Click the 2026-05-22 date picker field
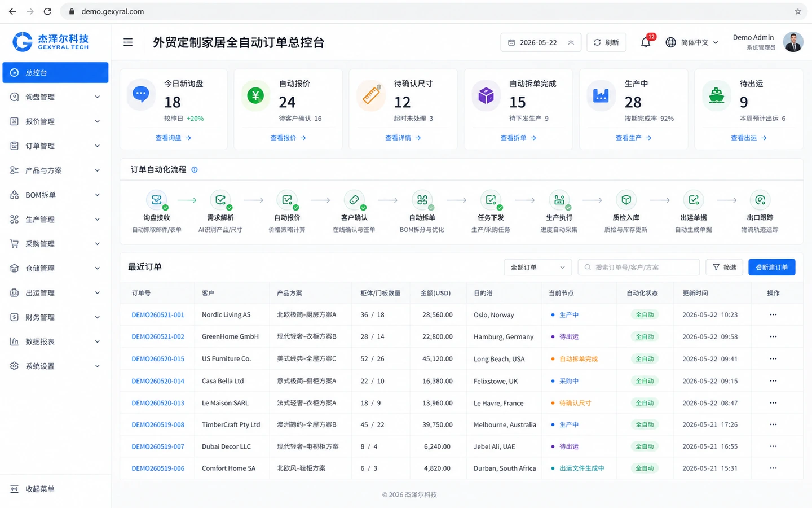Image resolution: width=812 pixels, height=508 pixels. (x=541, y=42)
